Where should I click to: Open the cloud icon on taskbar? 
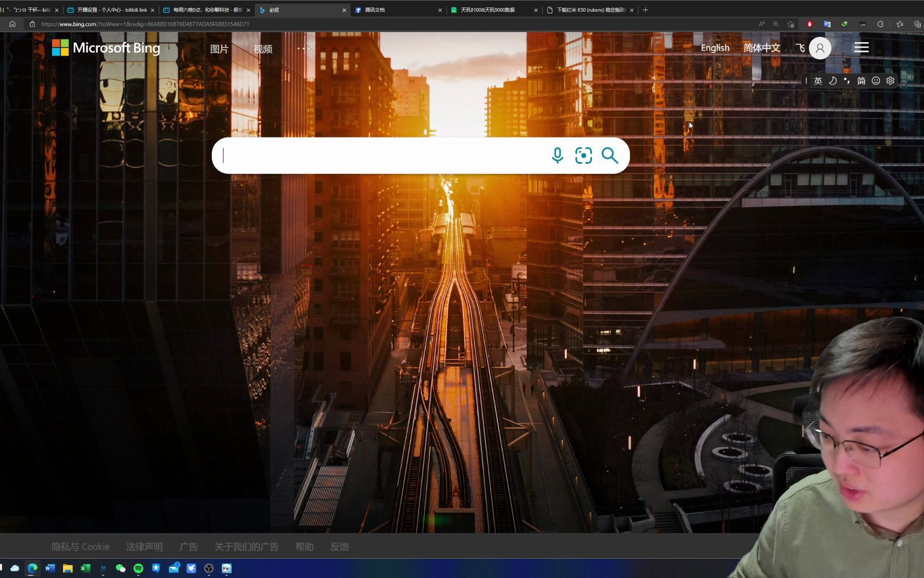[15, 568]
